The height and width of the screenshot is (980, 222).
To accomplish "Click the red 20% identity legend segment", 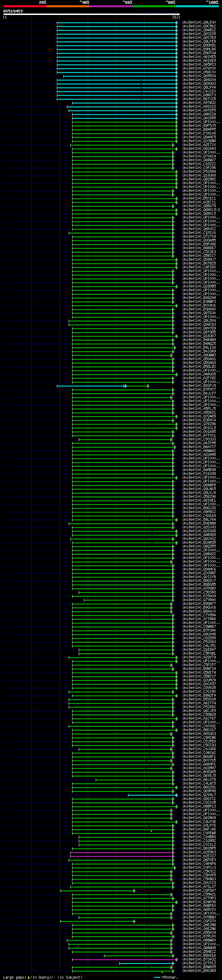I will [25, 6].
